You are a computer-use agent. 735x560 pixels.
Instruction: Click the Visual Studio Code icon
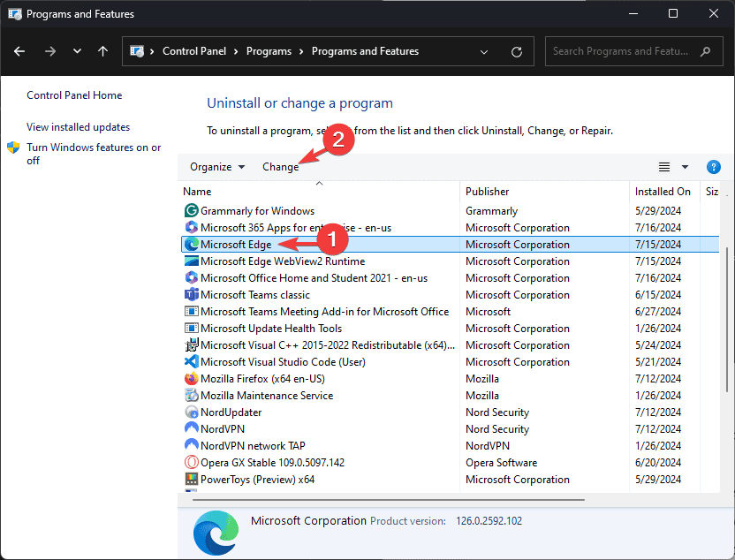(x=191, y=362)
